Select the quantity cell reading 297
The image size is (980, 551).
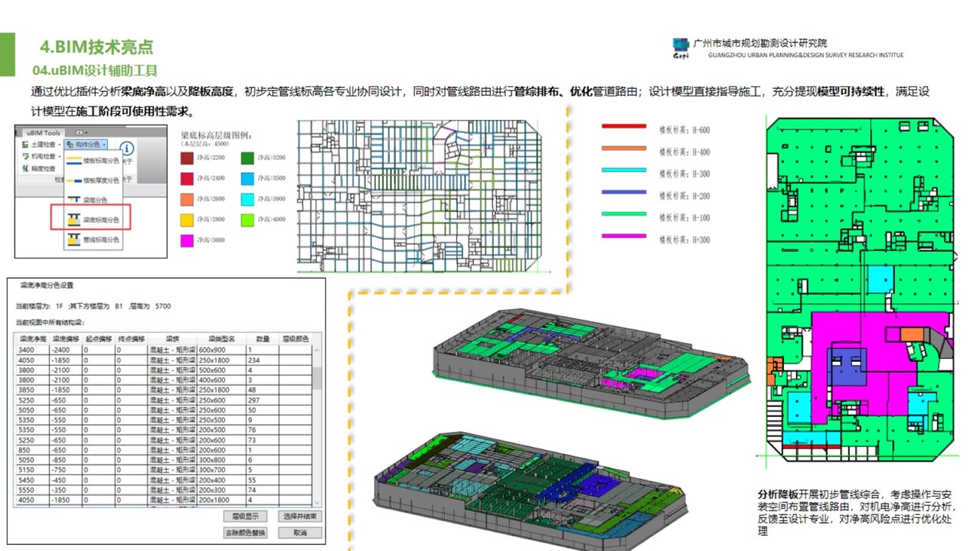coord(263,400)
